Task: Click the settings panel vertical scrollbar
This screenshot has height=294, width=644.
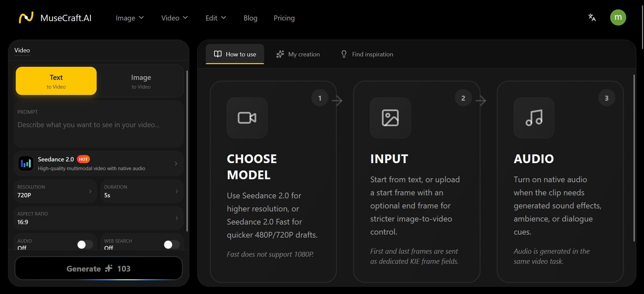Action: 187,151
